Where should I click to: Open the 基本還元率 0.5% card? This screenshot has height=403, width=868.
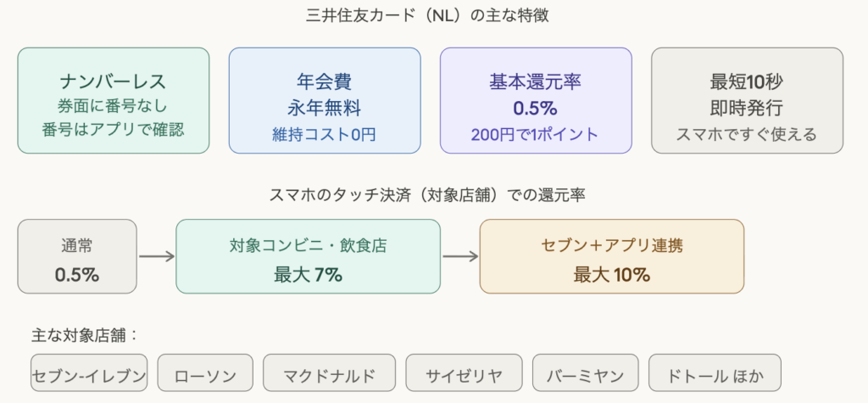pyautogui.click(x=536, y=100)
